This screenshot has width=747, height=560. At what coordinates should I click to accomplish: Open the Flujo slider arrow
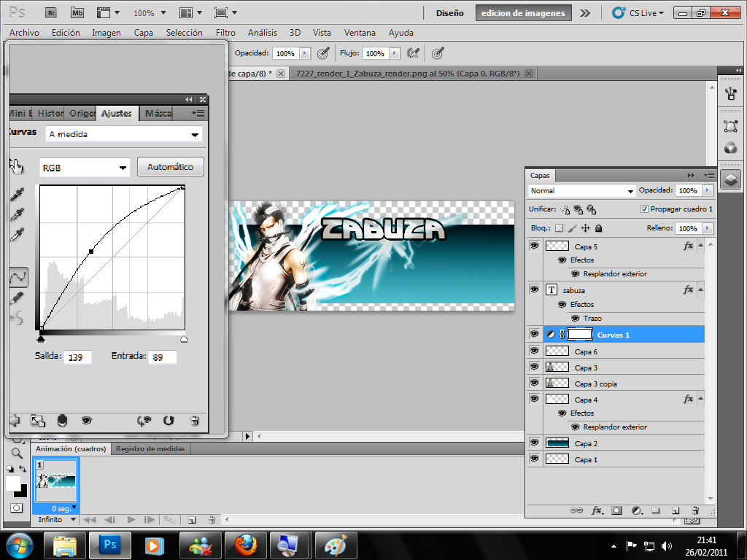tap(395, 53)
